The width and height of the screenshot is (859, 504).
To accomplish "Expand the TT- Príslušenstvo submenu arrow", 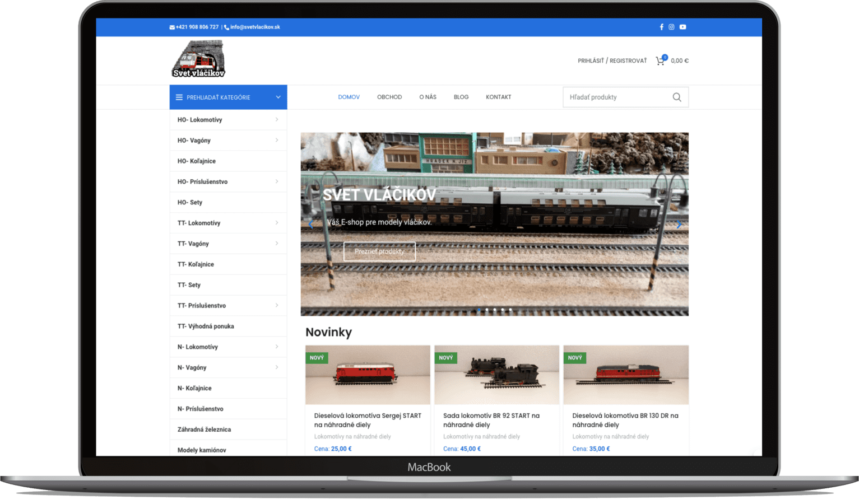I will click(x=277, y=305).
